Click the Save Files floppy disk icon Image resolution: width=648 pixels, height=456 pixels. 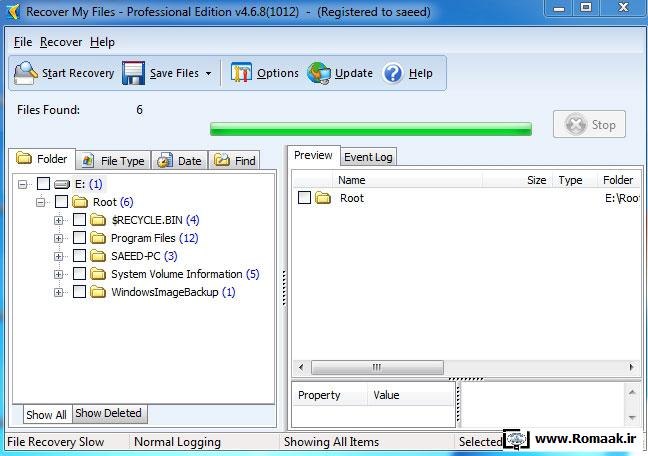[133, 73]
